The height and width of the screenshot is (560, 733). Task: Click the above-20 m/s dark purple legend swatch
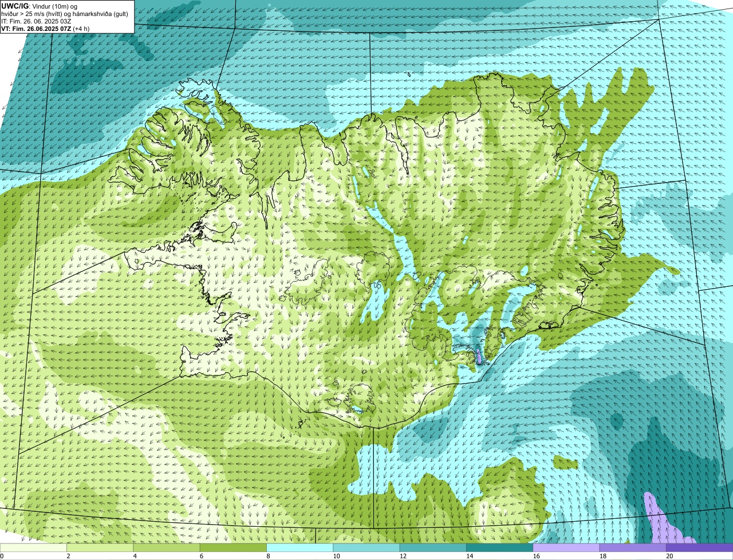(x=699, y=547)
